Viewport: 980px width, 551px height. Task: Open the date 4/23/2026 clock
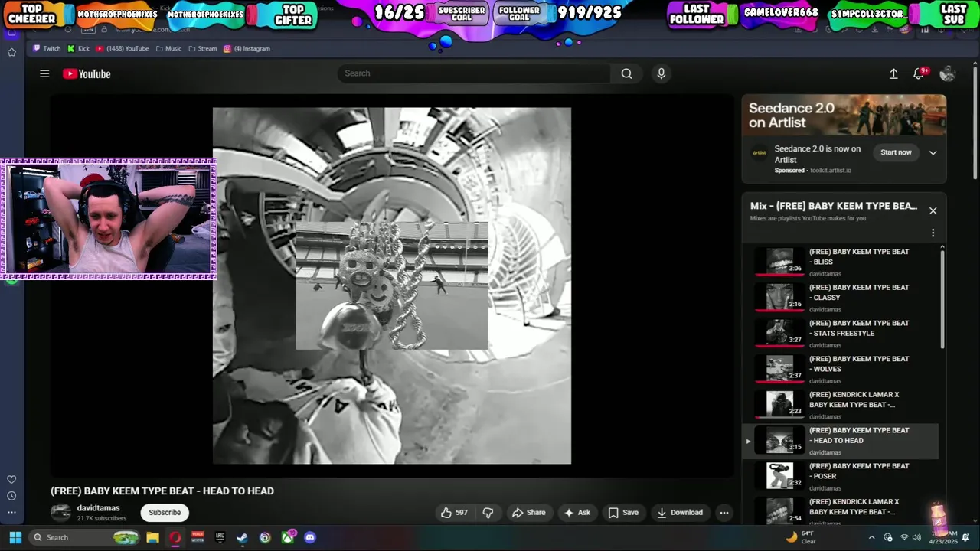point(942,537)
